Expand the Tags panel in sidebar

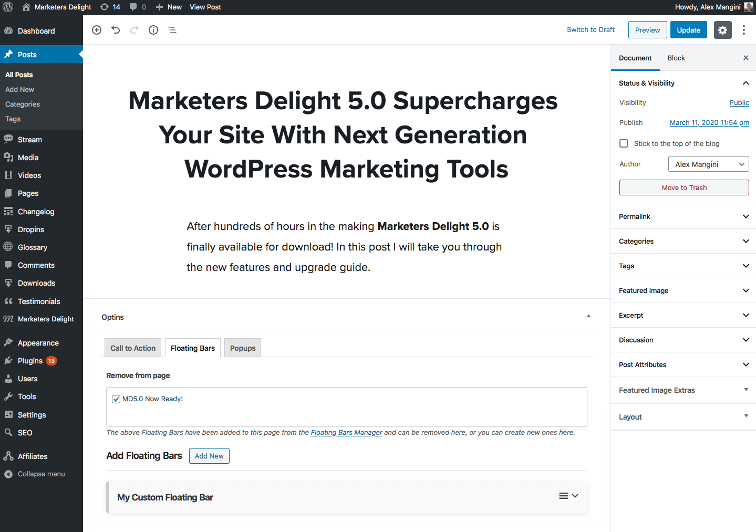[683, 266]
